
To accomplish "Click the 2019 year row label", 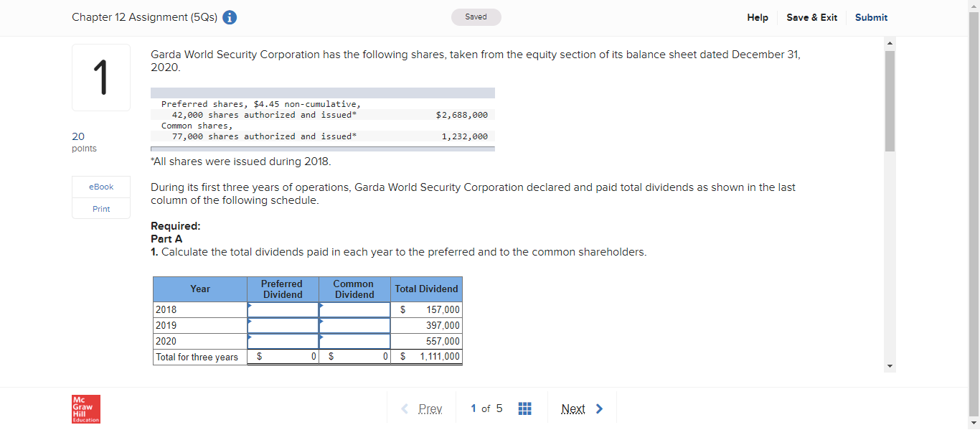I will pyautogui.click(x=200, y=326).
